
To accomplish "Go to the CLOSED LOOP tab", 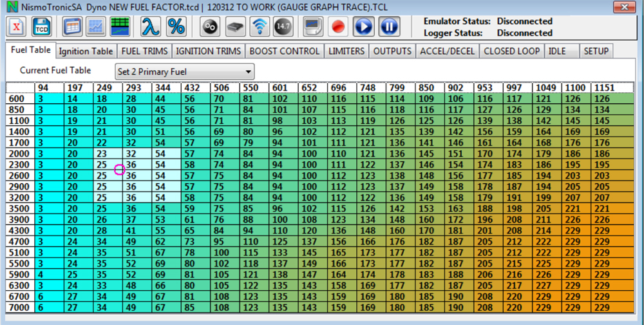I will click(x=511, y=51).
